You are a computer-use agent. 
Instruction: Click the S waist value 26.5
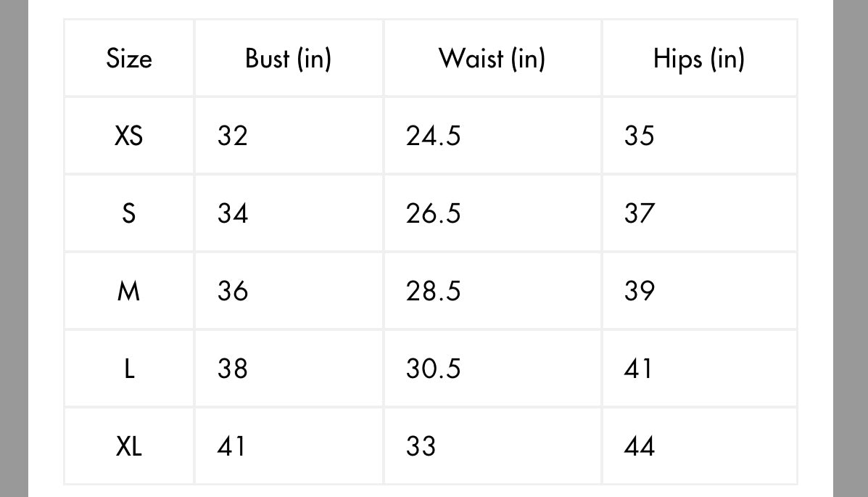[x=433, y=213]
